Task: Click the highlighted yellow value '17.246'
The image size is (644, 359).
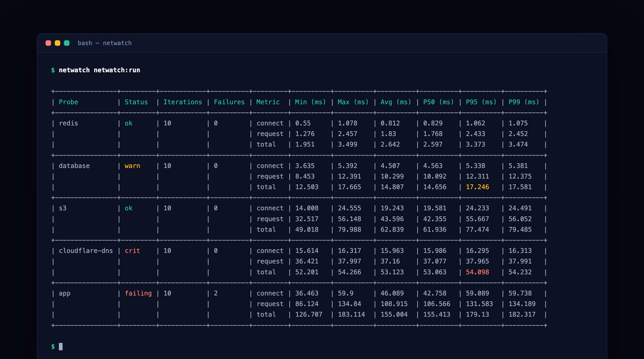Action: coord(477,187)
